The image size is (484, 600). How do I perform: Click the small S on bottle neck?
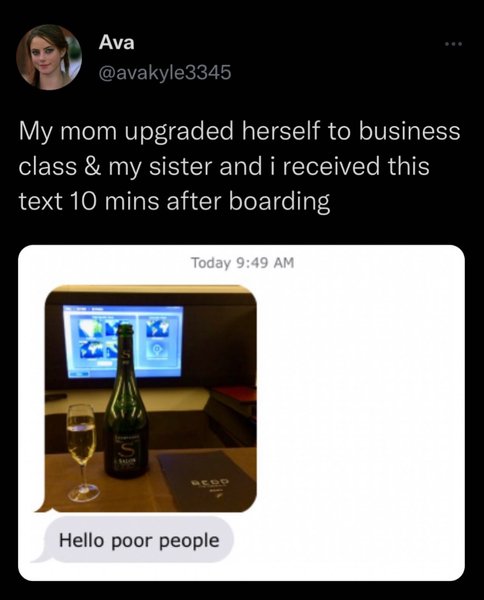124,355
